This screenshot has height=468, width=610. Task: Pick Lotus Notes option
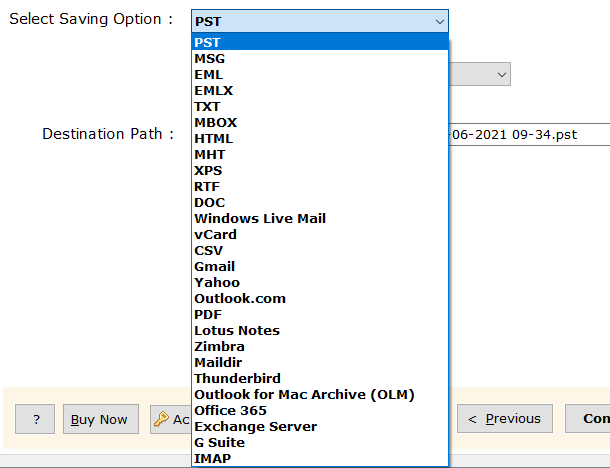pyautogui.click(x=320, y=330)
